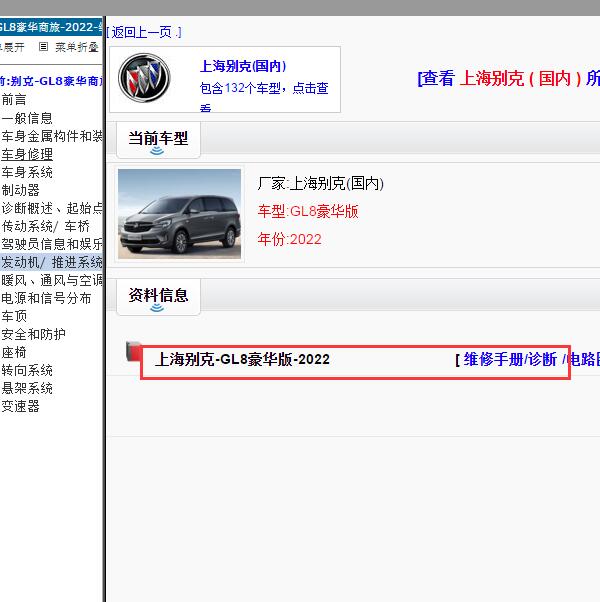Open 一般信息 in the sidebar

(x=27, y=118)
